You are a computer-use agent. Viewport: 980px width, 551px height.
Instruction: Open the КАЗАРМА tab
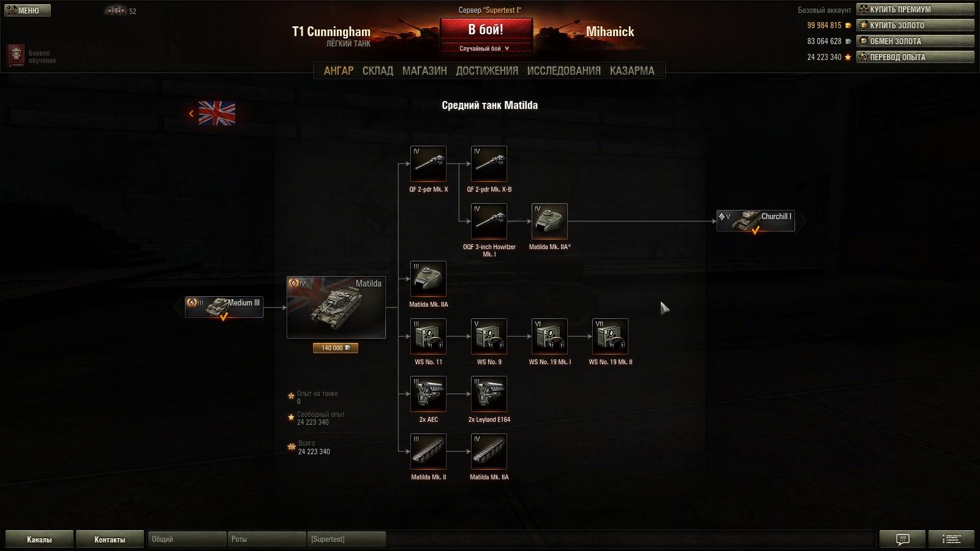pos(632,70)
